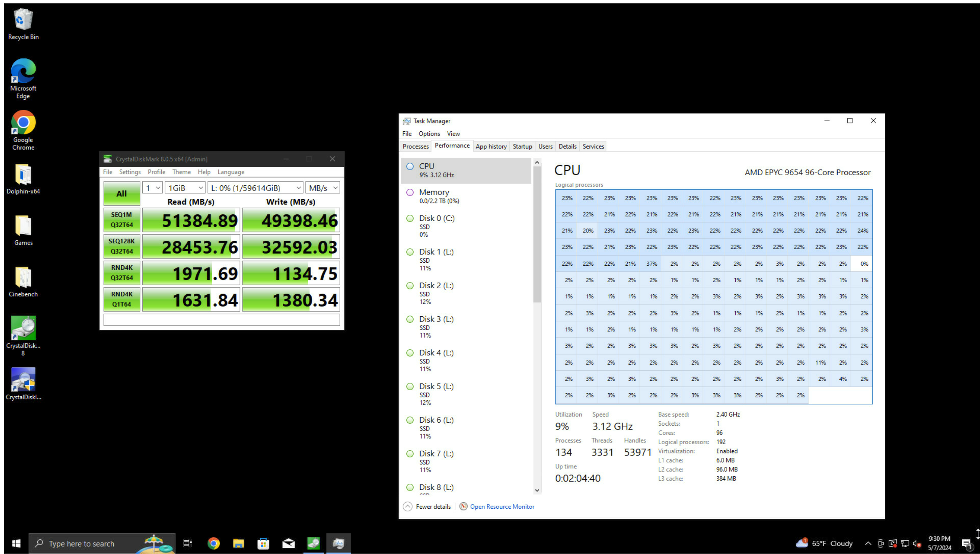Open Google Chrome desktop shortcut
Viewport: 980px width, 554px height.
click(x=23, y=131)
